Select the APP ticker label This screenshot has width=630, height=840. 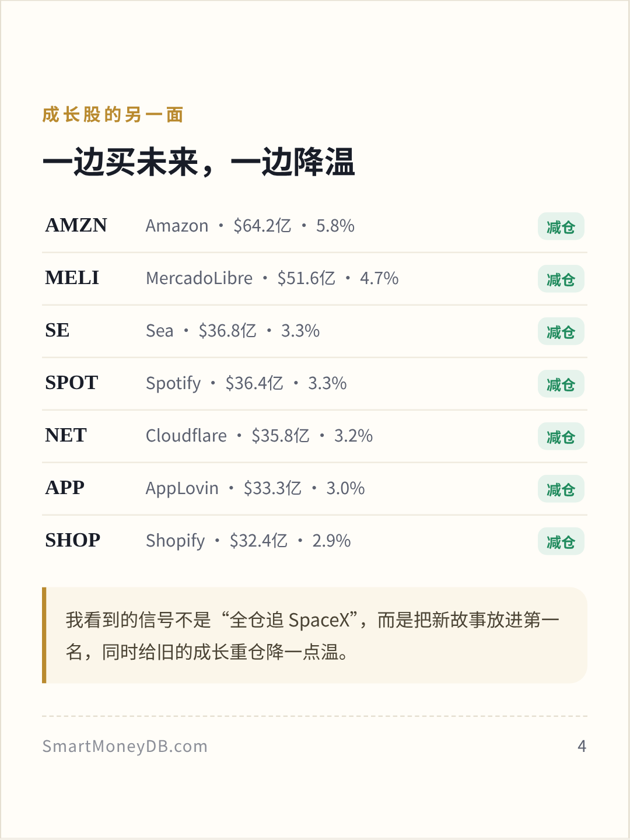click(x=65, y=488)
